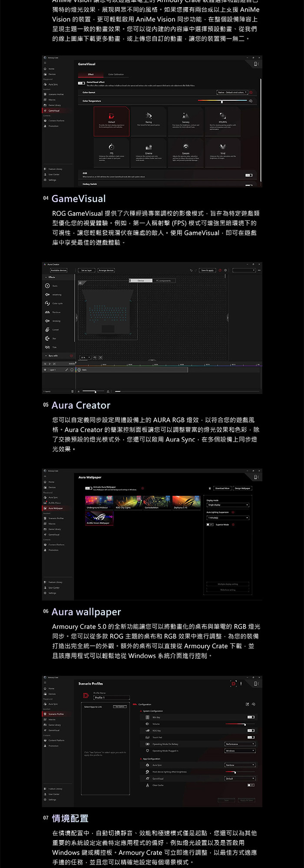Toggle the GameVisual effect switch
Viewport: 304px width, 868px height.
tap(81, 83)
